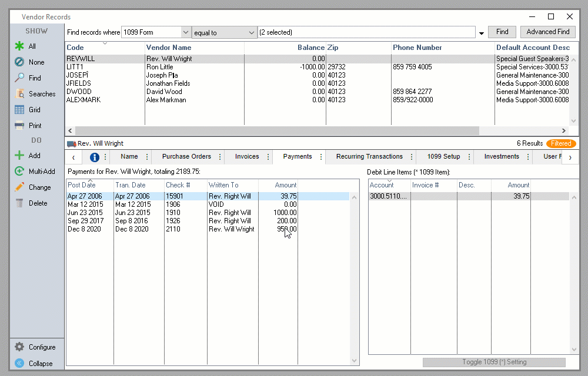This screenshot has height=376, width=588.
Task: Click the orange Filtered indicator
Action: tap(560, 143)
